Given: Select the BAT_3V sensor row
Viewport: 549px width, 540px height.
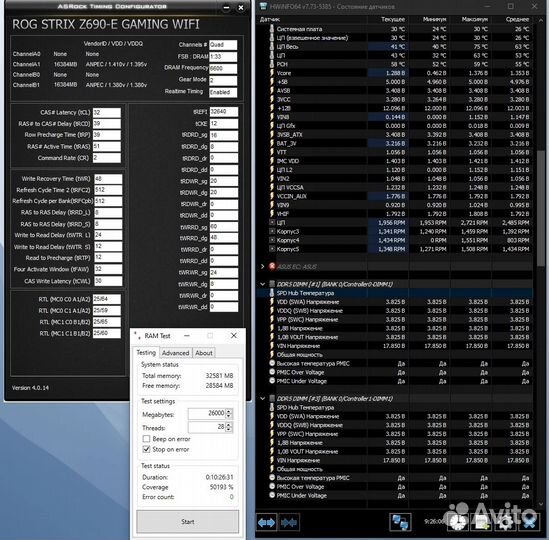Looking at the screenshot, I should 395,143.
